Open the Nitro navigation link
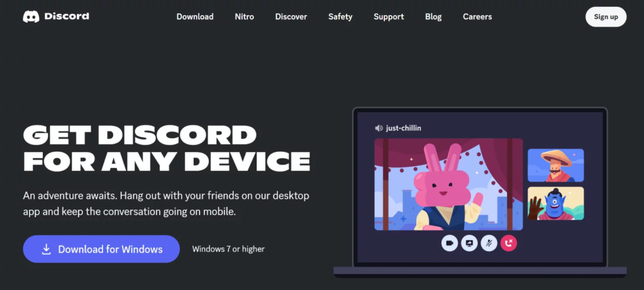 tap(245, 17)
